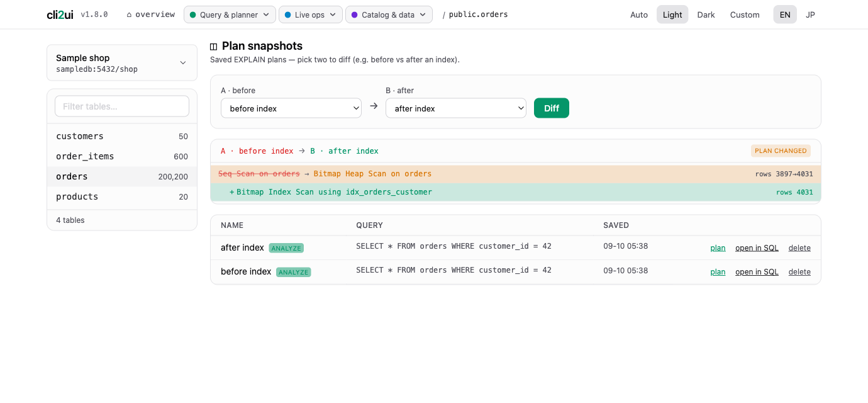868x403 pixels.
Task: Click the ANALYZE badge on before index
Action: pos(293,272)
